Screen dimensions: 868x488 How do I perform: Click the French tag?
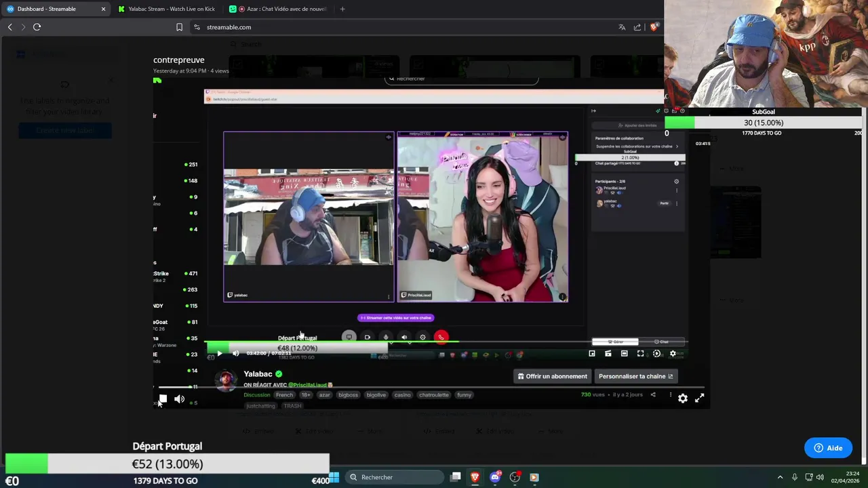click(x=284, y=394)
